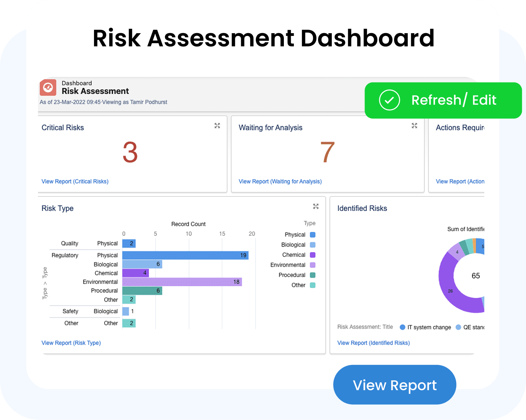Click the checkmark icon in Refresh/Edit

389,100
